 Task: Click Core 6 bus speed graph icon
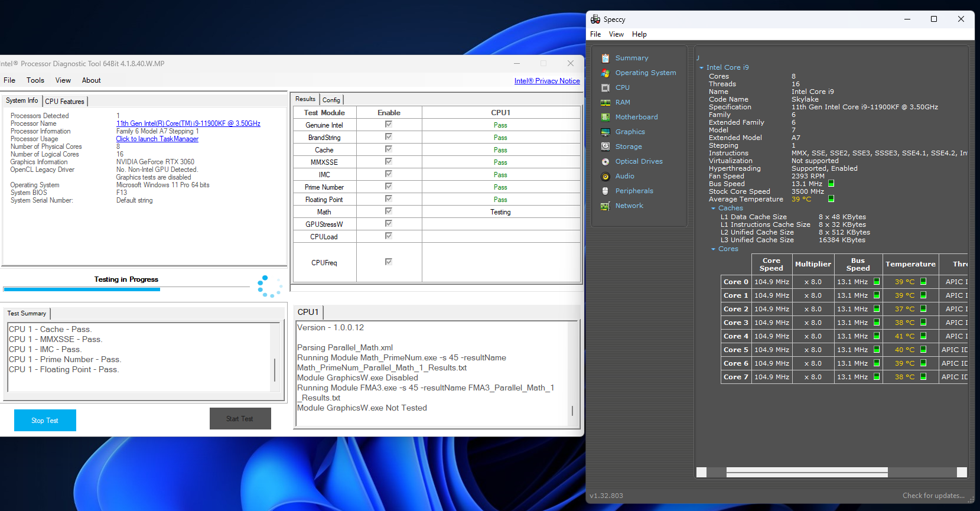point(877,363)
